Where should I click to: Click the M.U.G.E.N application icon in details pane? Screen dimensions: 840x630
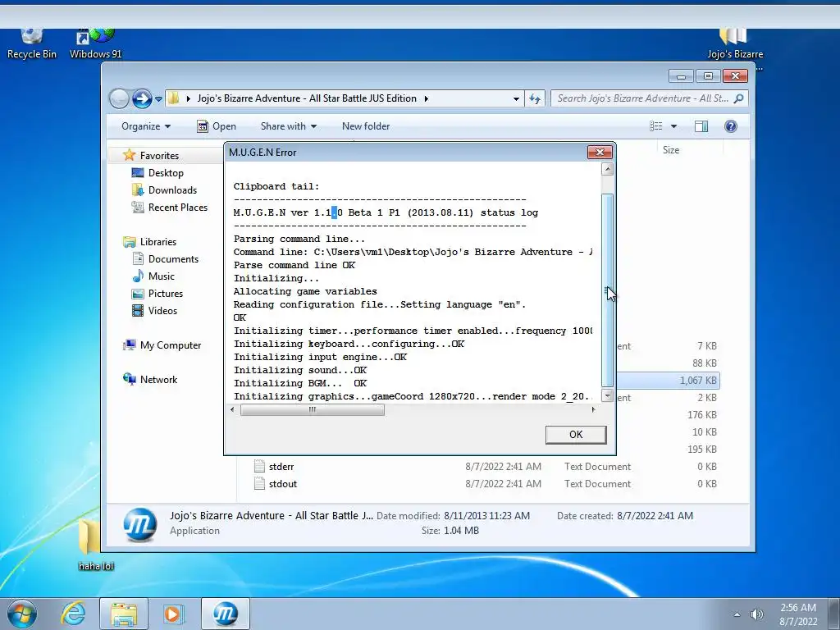(x=139, y=524)
